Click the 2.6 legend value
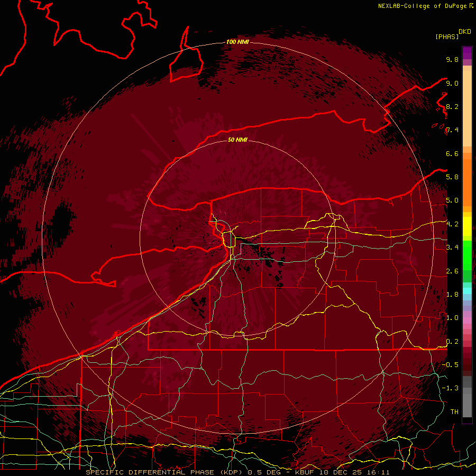Image resolution: width=476 pixels, height=476 pixels. (x=452, y=271)
